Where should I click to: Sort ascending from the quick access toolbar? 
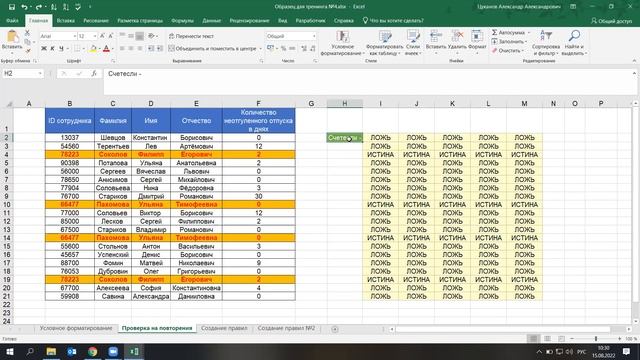[x=53, y=7]
